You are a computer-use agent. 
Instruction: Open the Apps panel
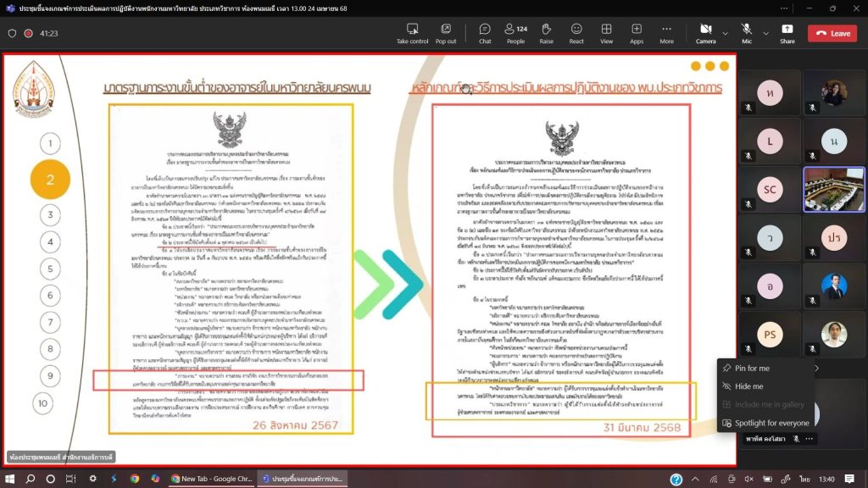click(x=637, y=33)
